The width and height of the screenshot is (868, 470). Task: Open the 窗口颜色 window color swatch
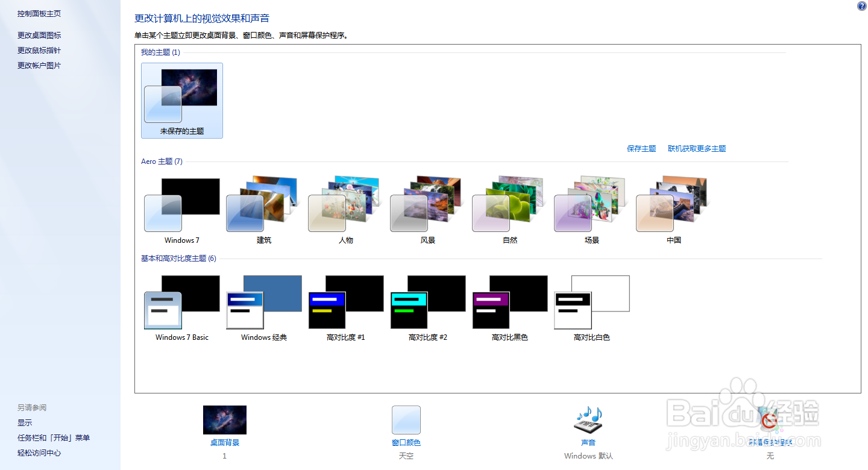click(x=406, y=420)
